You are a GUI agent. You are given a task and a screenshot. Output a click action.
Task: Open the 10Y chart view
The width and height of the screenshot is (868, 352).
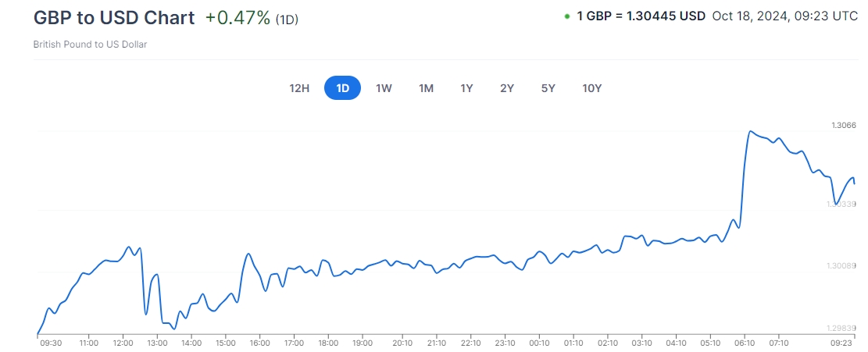(591, 88)
